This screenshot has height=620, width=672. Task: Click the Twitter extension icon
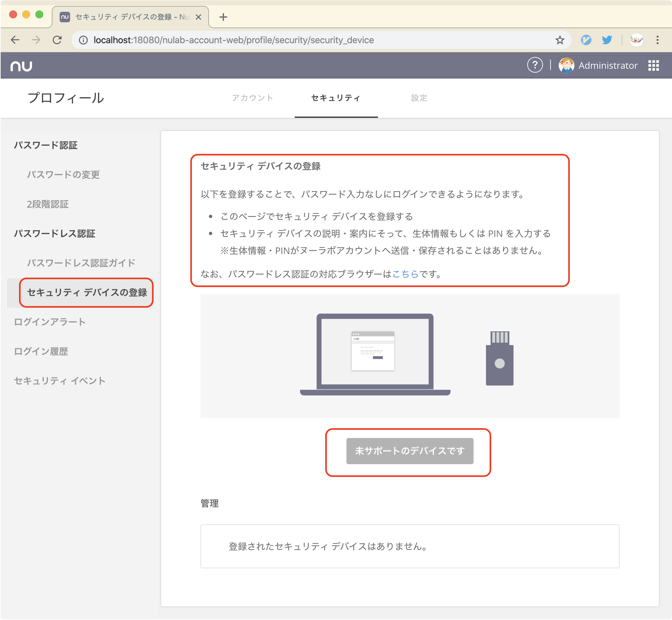tap(607, 40)
